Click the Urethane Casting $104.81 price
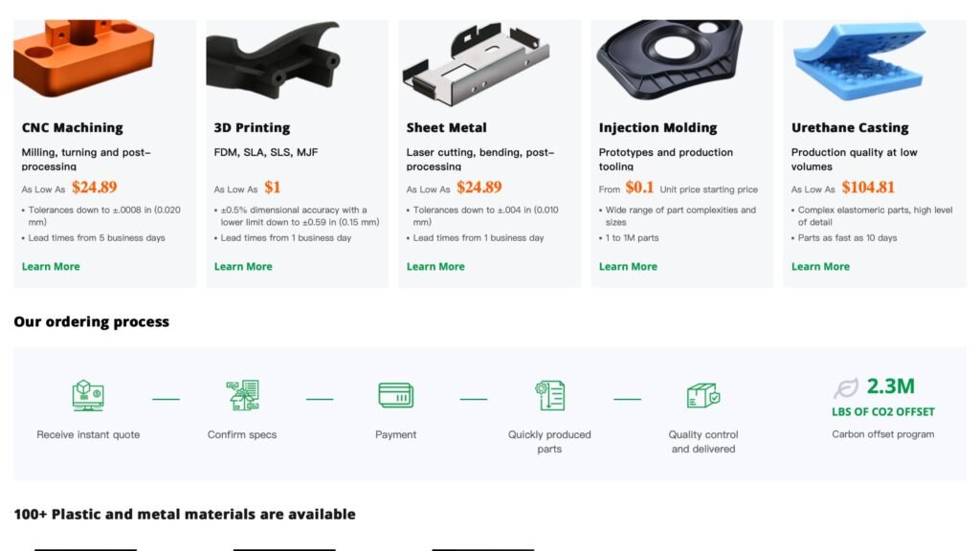This screenshot has width=980, height=551. pyautogui.click(x=868, y=187)
